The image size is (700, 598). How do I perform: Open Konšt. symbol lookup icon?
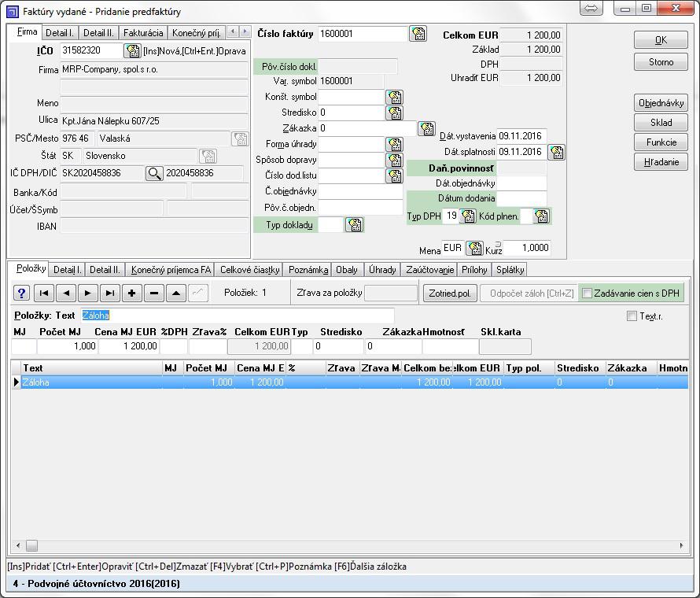point(395,97)
